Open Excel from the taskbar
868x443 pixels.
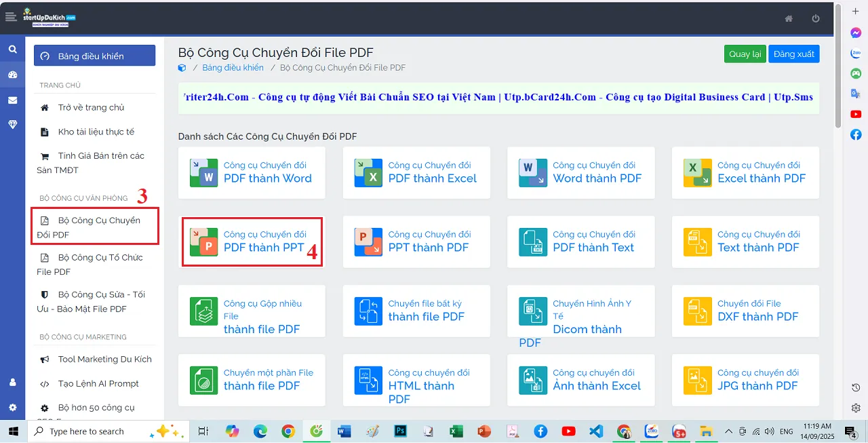(x=456, y=431)
